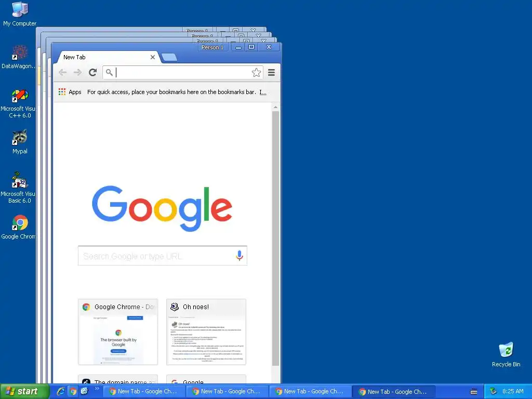Open the Oh noes! thumbnail tile
Viewport: 532px width, 399px height.
click(x=206, y=332)
